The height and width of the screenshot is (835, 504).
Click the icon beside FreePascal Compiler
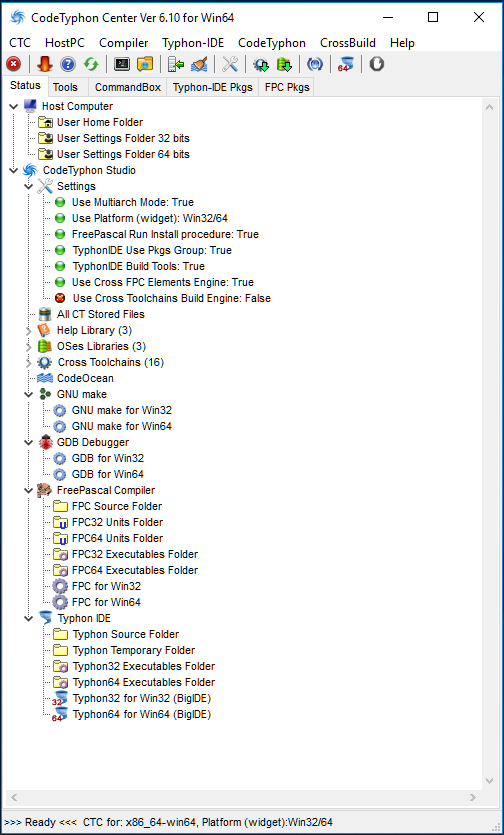[45, 490]
